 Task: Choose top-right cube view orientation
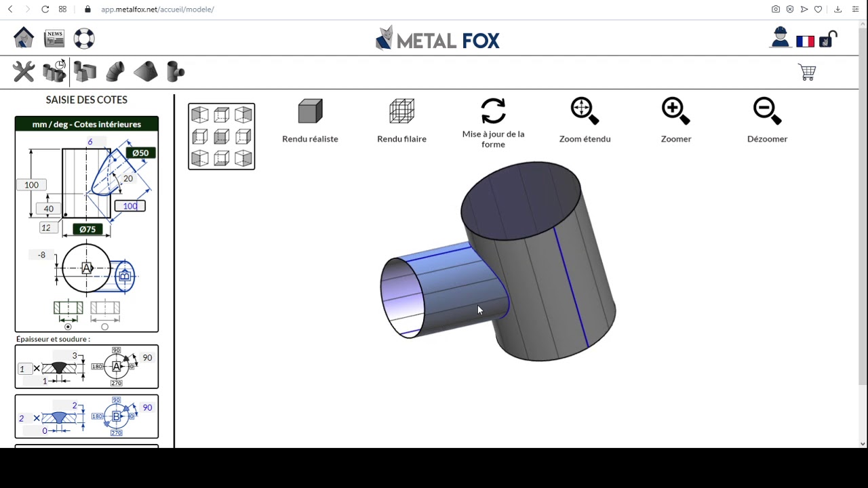pos(243,115)
